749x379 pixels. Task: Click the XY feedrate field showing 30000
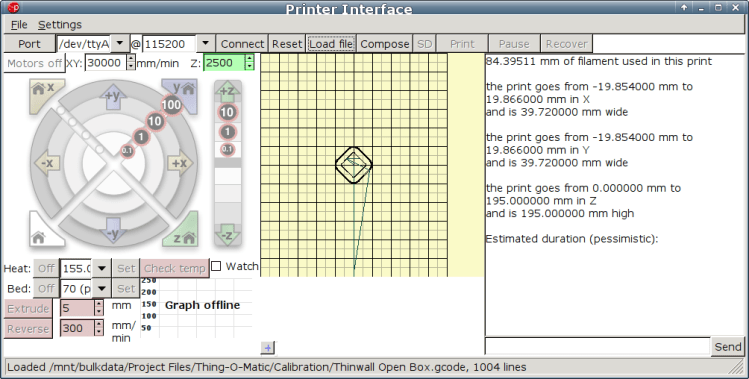coord(106,63)
